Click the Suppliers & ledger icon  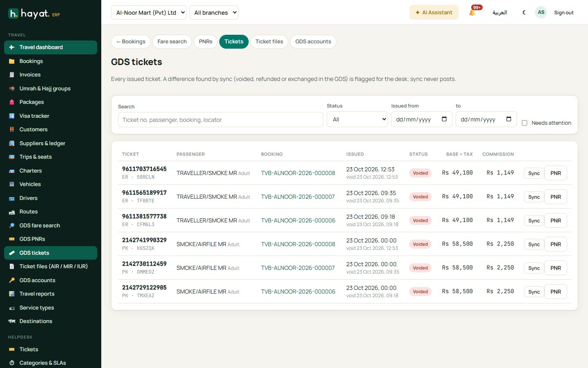(12, 144)
